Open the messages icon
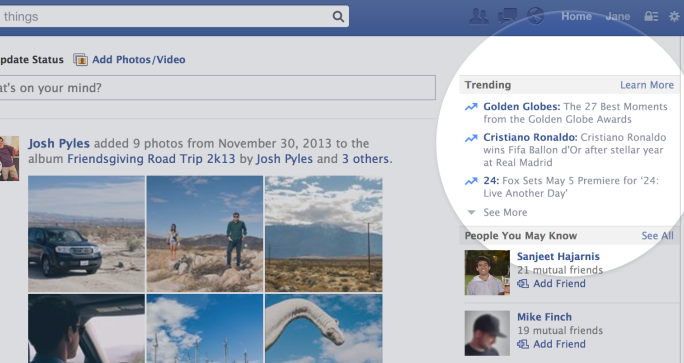Viewport: 684px width, 363px height. point(507,17)
